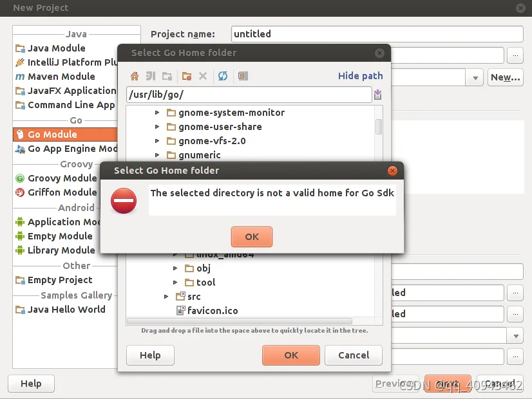Expand the src folder
The image size is (532, 399).
(166, 297)
